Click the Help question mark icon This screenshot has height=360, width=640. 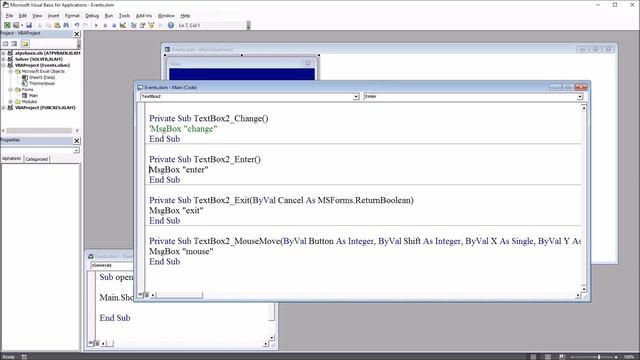(171, 25)
